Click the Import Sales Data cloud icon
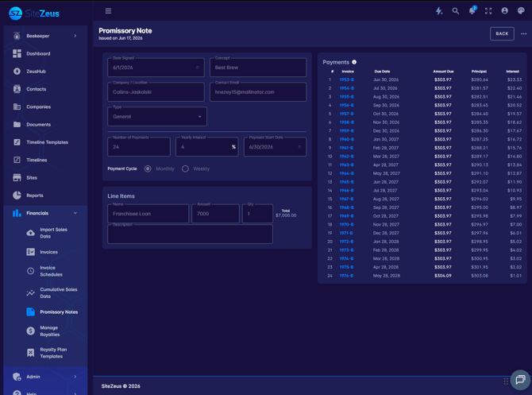532x395 pixels. click(30, 233)
